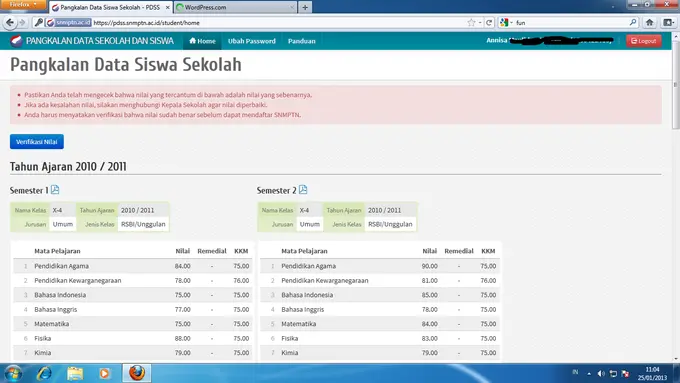Click the red Logout button
Image resolution: width=680 pixels, height=383 pixels.
pos(644,41)
